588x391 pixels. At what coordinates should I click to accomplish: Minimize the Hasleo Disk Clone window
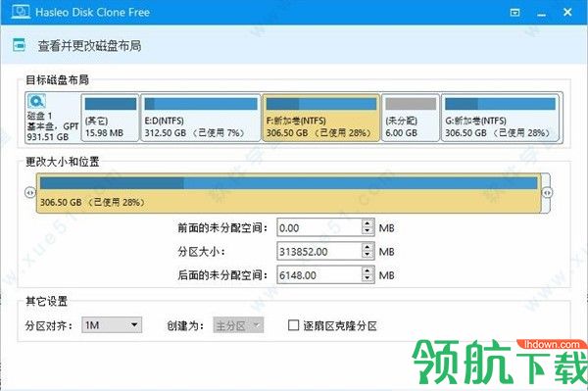pos(541,15)
